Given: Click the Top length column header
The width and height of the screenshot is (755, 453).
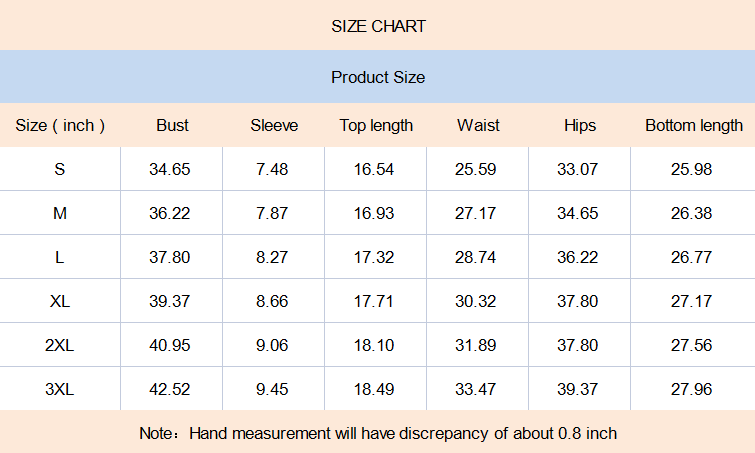Looking at the screenshot, I should tap(376, 125).
